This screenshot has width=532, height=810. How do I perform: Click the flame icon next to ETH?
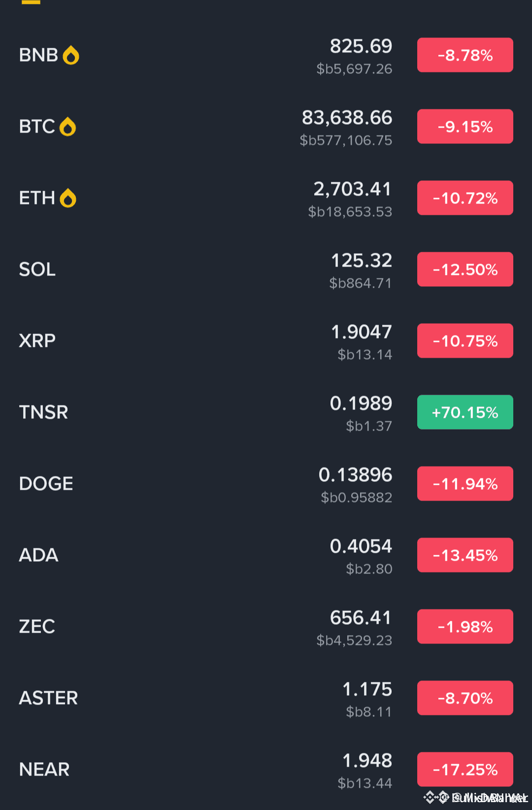point(68,198)
